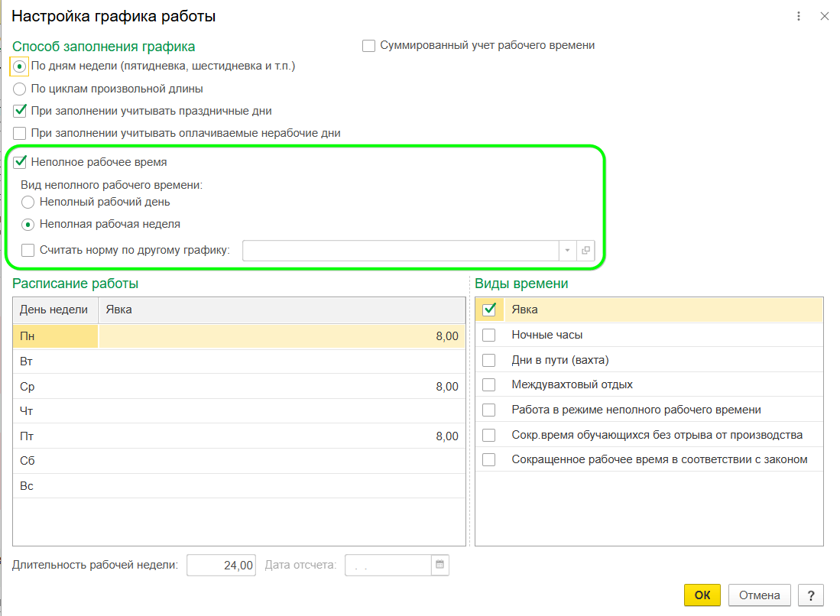The width and height of the screenshot is (840, 616).
Task: Enable Суммированный учет рабочего времени checkbox
Action: [x=368, y=46]
